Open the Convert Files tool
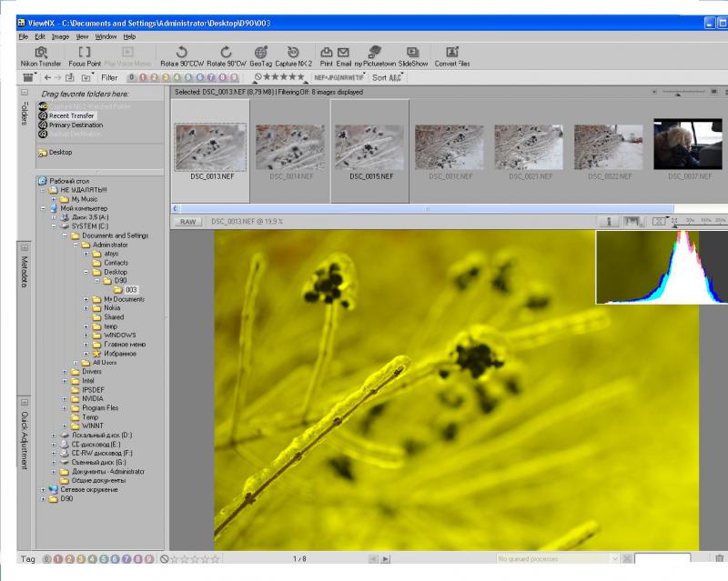This screenshot has height=581, width=728. 452,56
